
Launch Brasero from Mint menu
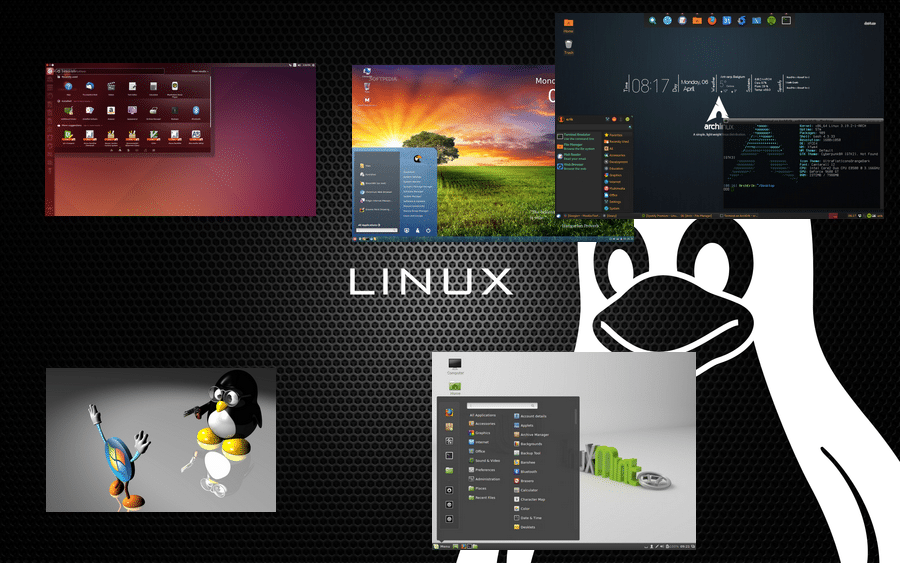click(x=524, y=481)
